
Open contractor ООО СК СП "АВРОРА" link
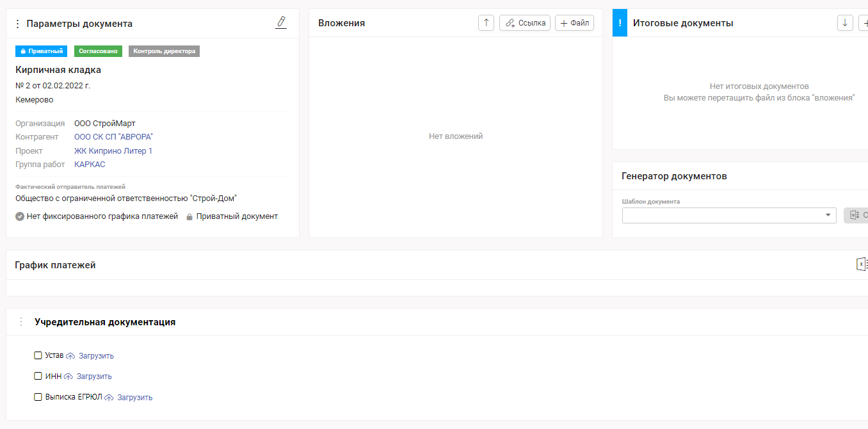(113, 137)
